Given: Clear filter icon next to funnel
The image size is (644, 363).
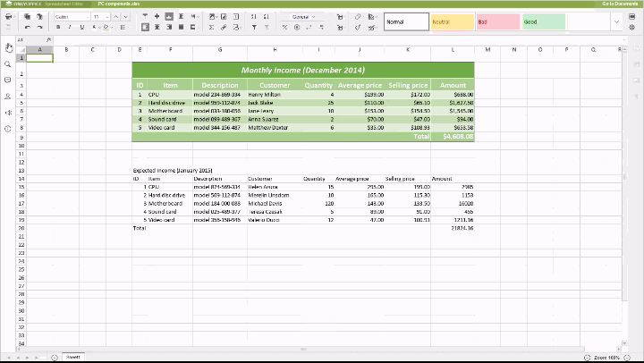Looking at the screenshot, I should (267, 28).
